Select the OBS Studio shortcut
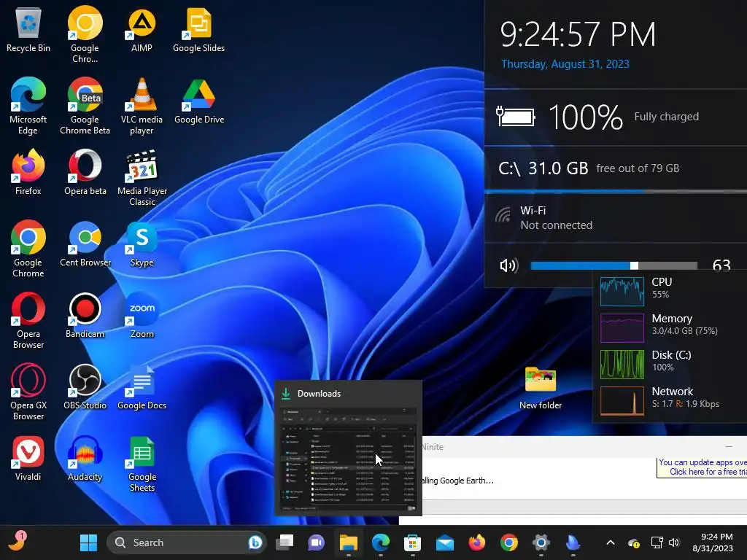 [x=85, y=386]
